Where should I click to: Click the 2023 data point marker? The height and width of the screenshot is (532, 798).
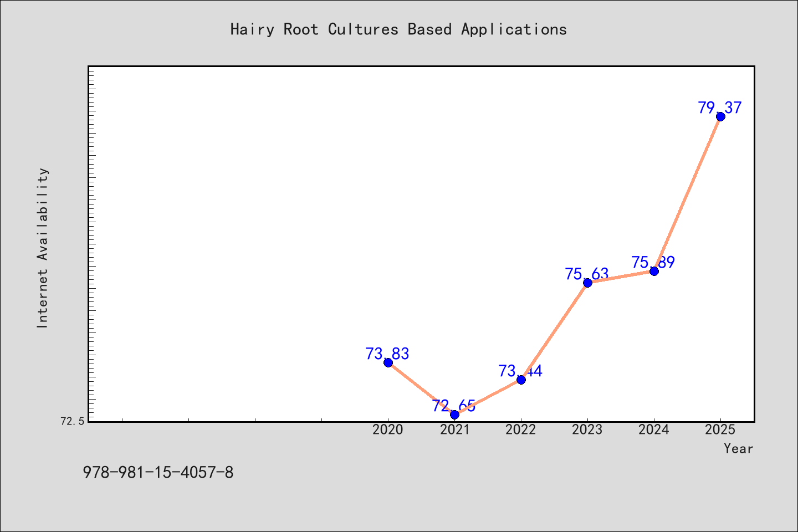pyautogui.click(x=587, y=283)
